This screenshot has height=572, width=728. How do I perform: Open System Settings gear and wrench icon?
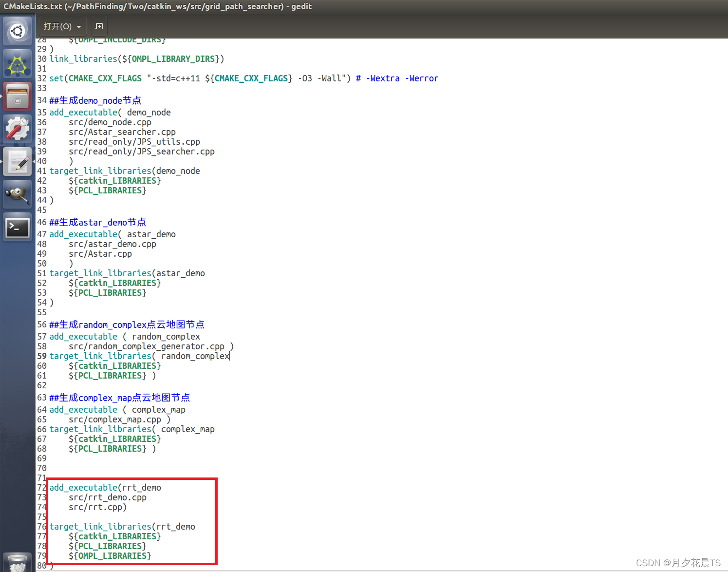pyautogui.click(x=18, y=129)
